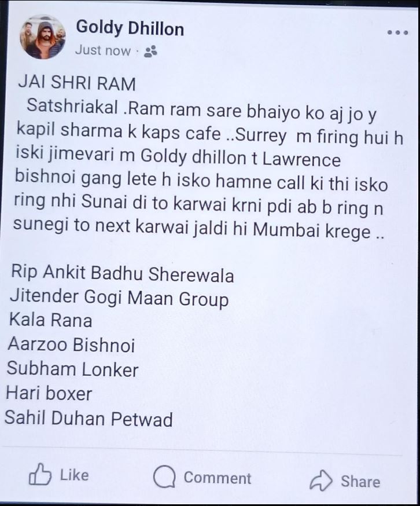420x506 pixels.
Task: Click the "Aarzoo Bishnoi" name line
Action: click(x=71, y=344)
